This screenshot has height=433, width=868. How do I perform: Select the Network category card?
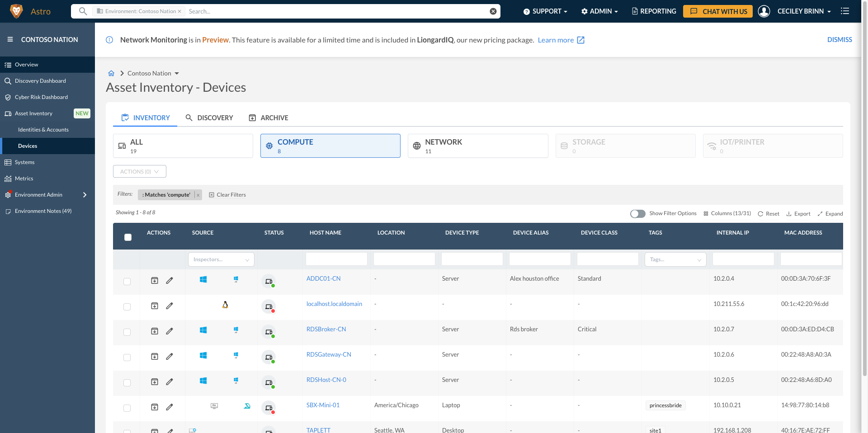pos(477,146)
